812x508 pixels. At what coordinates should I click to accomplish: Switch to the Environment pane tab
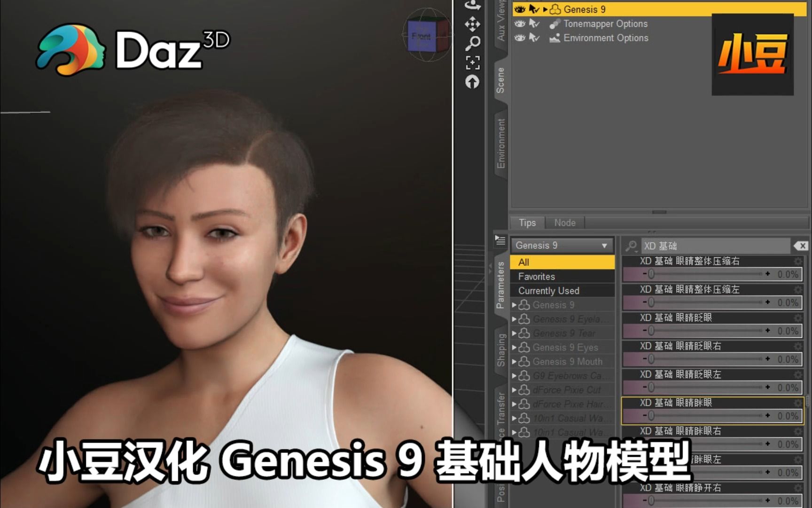501,143
